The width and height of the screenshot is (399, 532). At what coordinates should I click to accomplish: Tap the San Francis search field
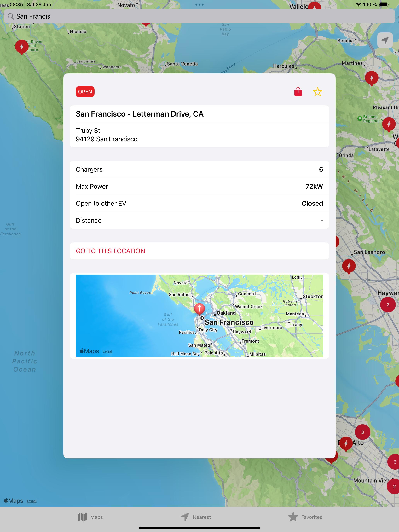pyautogui.click(x=199, y=16)
